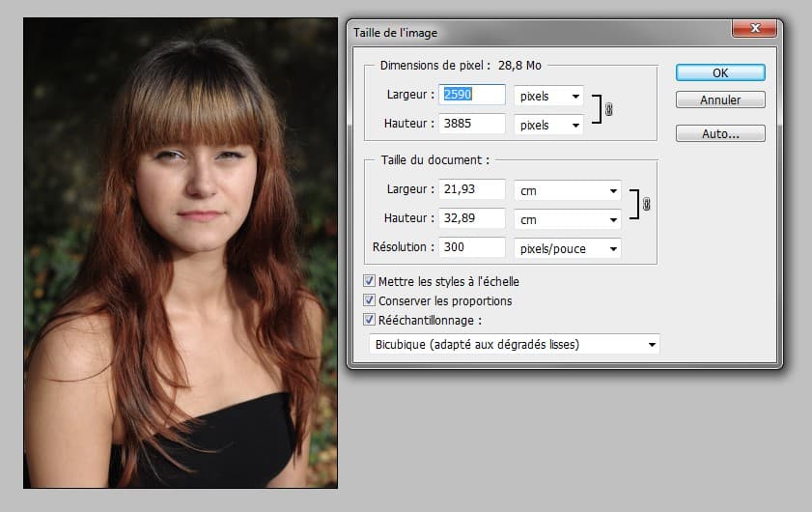Click the pixel Hauteur field showing 3885
This screenshot has width=812, height=512.
tap(472, 124)
